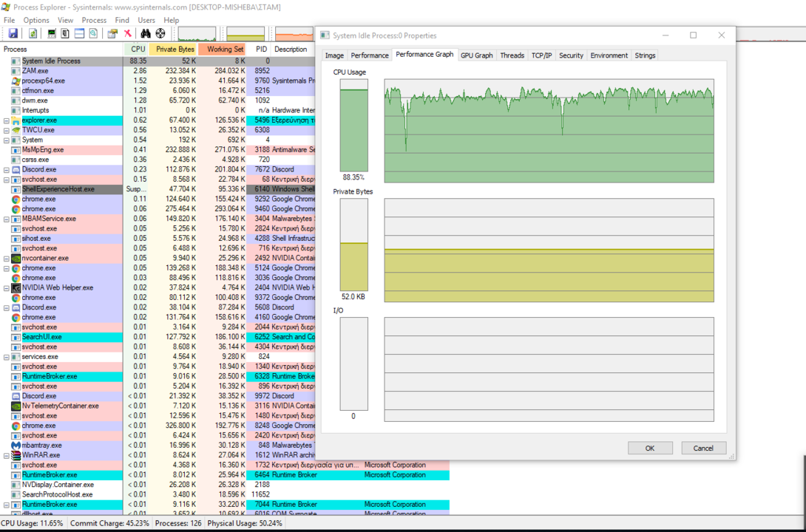Select the csrss.exe process row
This screenshot has height=532, width=806.
click(157, 160)
